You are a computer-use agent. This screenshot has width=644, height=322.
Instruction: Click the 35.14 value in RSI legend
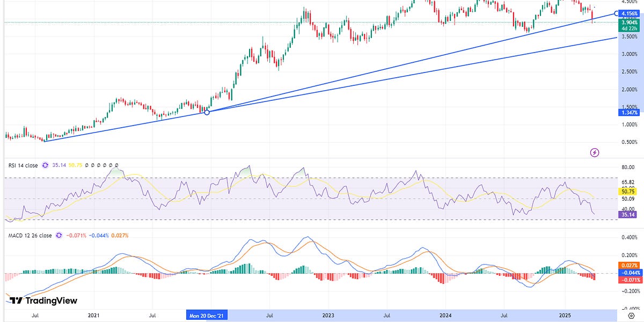coord(58,166)
